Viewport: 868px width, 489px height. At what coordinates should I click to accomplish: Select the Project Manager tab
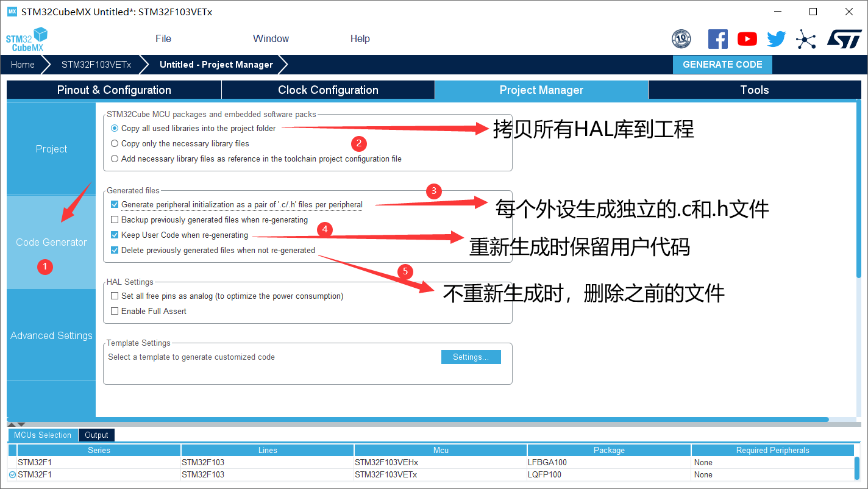541,90
